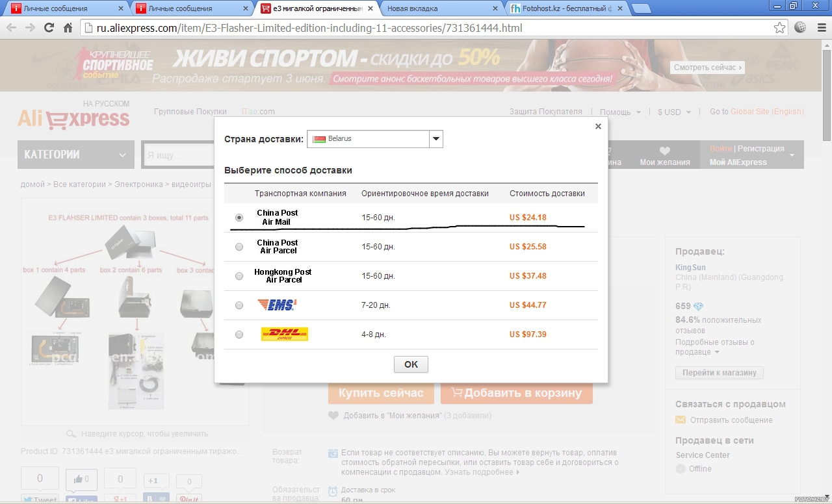The height and width of the screenshot is (504, 832).
Task: Click the Добавить в корзину button
Action: (517, 393)
